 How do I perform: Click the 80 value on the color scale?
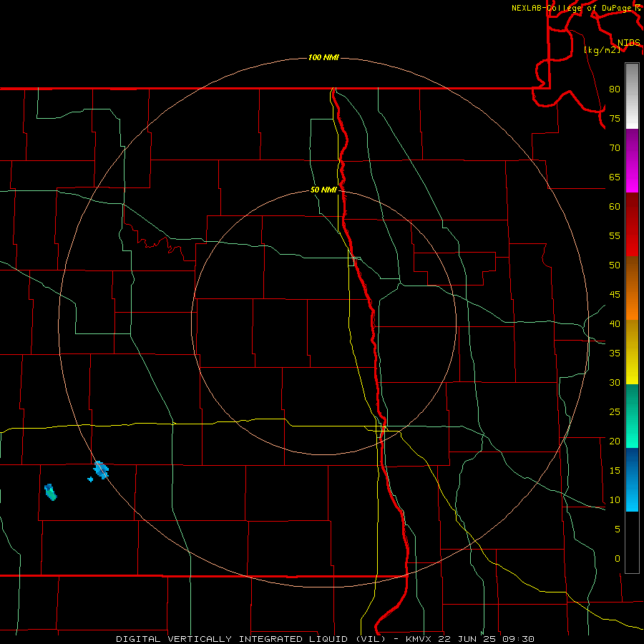pos(615,89)
